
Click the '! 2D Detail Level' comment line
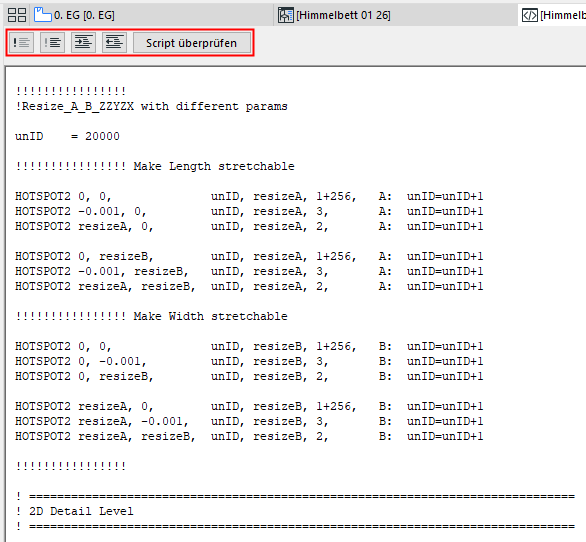(74, 511)
